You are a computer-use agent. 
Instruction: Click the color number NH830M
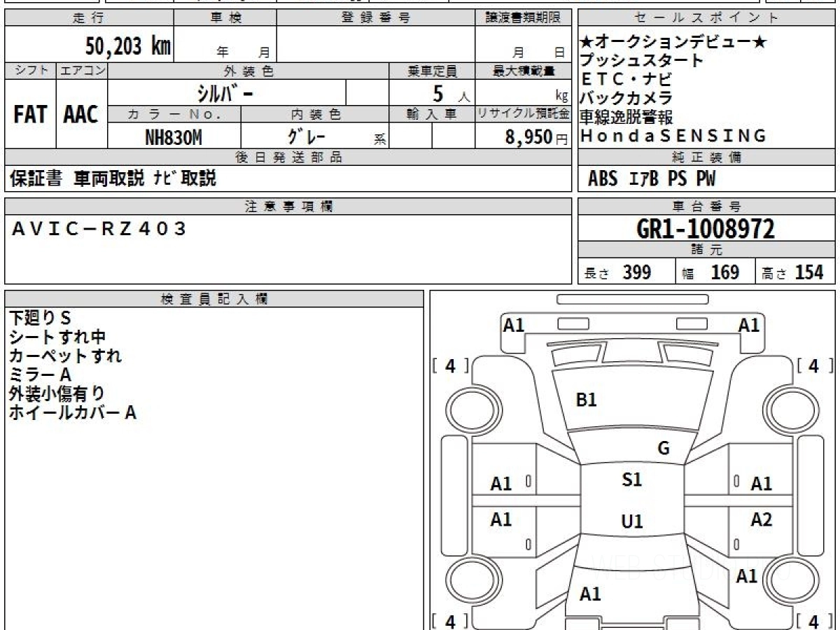tap(174, 138)
